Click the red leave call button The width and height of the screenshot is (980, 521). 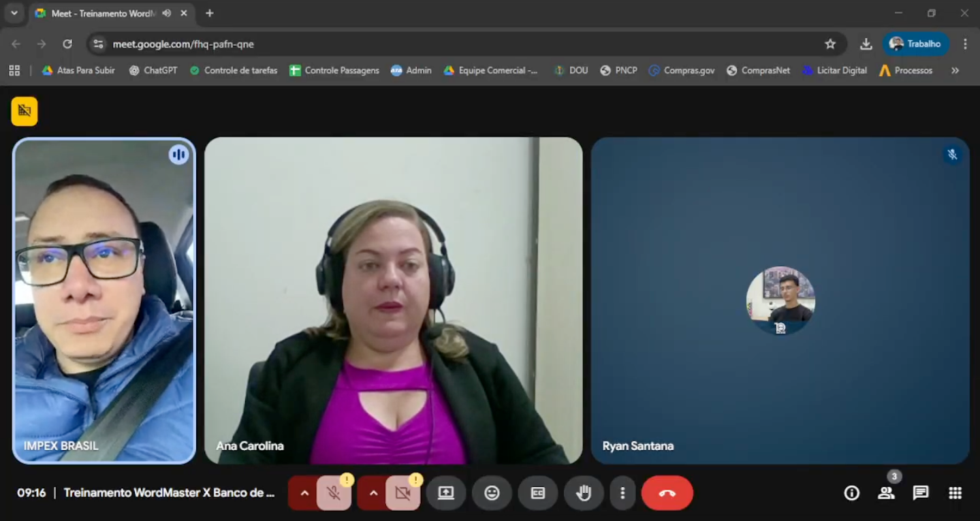pos(667,493)
